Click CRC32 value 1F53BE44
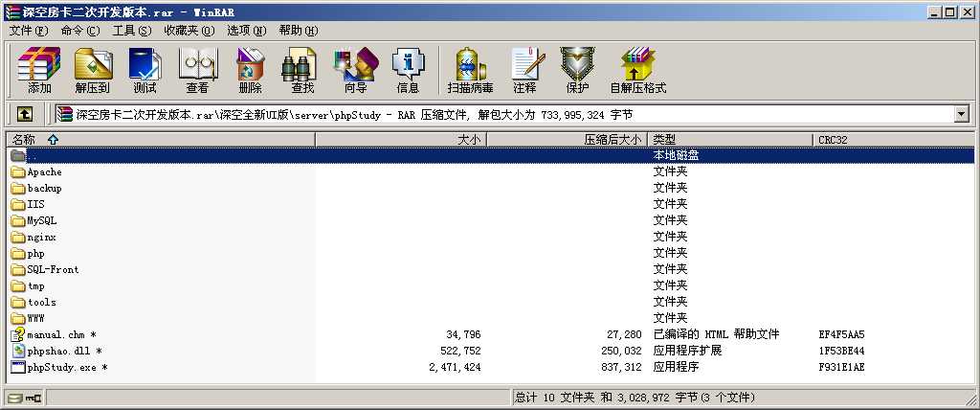The height and width of the screenshot is (410, 980). [841, 352]
